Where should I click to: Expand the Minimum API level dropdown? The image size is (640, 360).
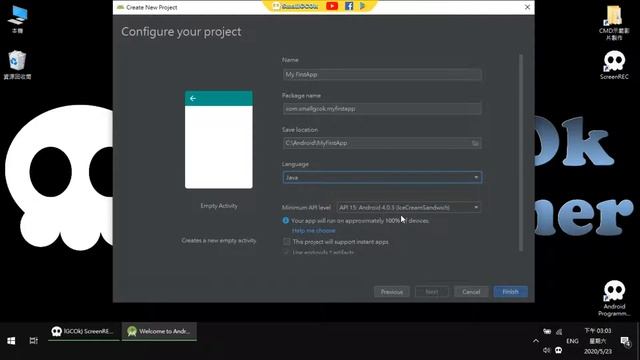(409, 207)
